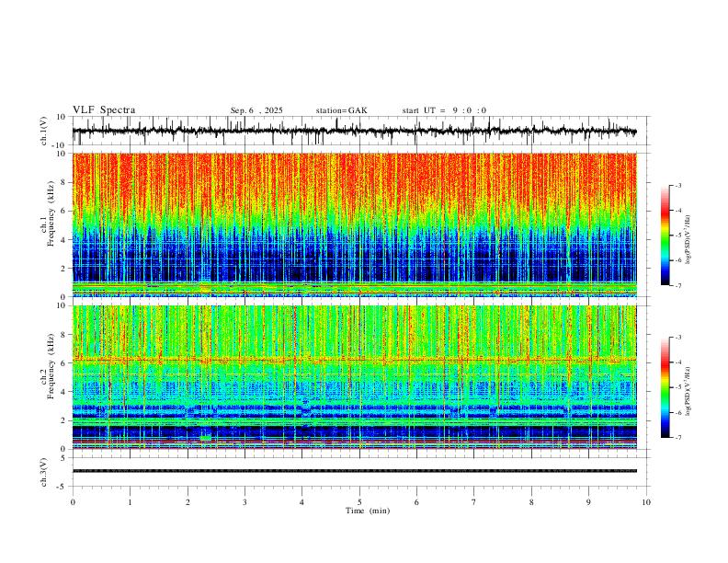Click the "-7" label on ch.2 colorbar
728x563 pixels.
click(x=678, y=438)
